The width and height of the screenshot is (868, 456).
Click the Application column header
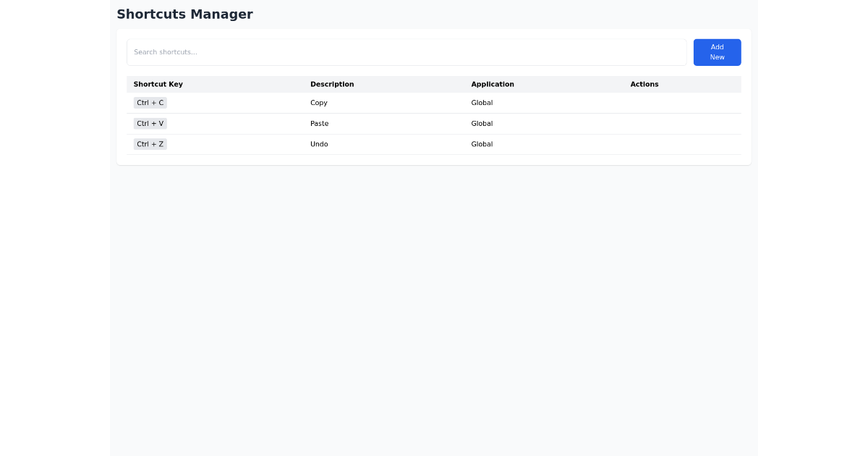tap(492, 84)
